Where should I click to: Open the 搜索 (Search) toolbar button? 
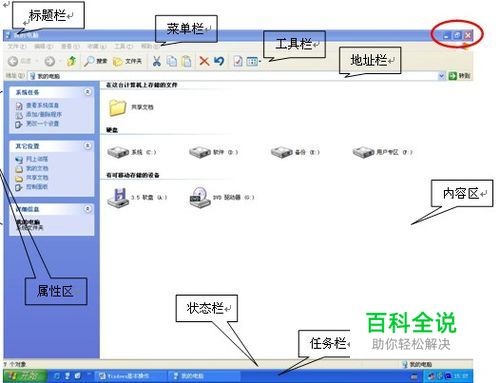[96, 61]
